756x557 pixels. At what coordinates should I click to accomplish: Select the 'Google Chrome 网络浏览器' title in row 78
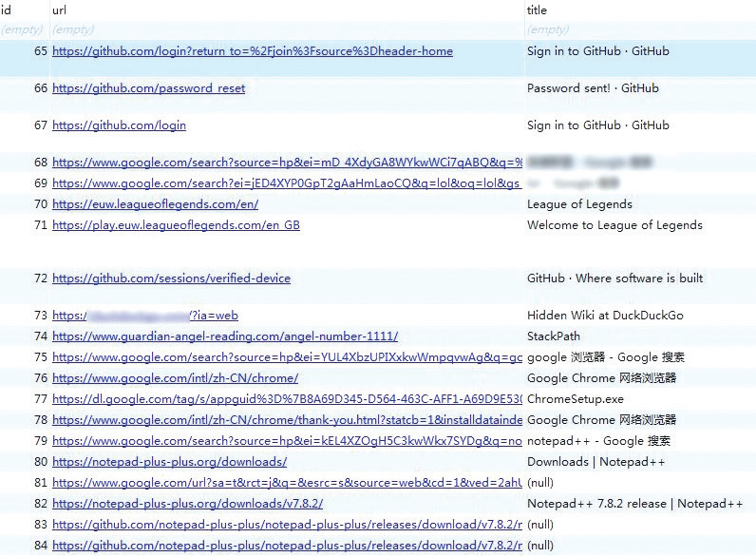pyautogui.click(x=602, y=420)
